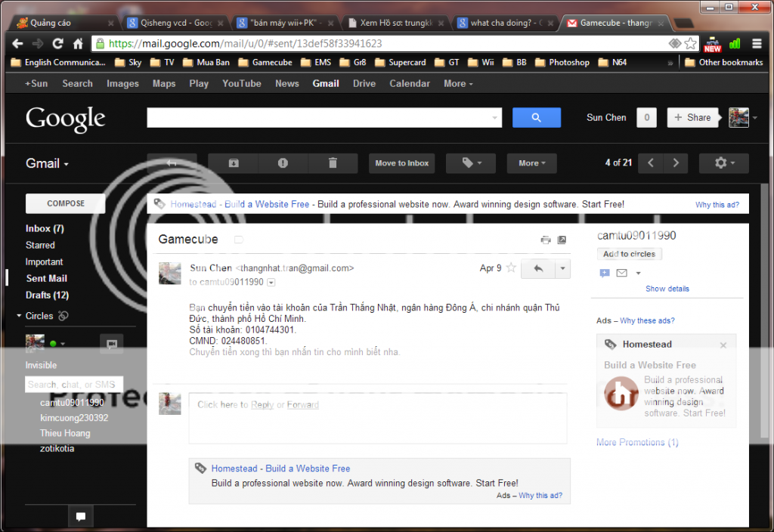Open the Photoshop bookmarks folder

[562, 62]
